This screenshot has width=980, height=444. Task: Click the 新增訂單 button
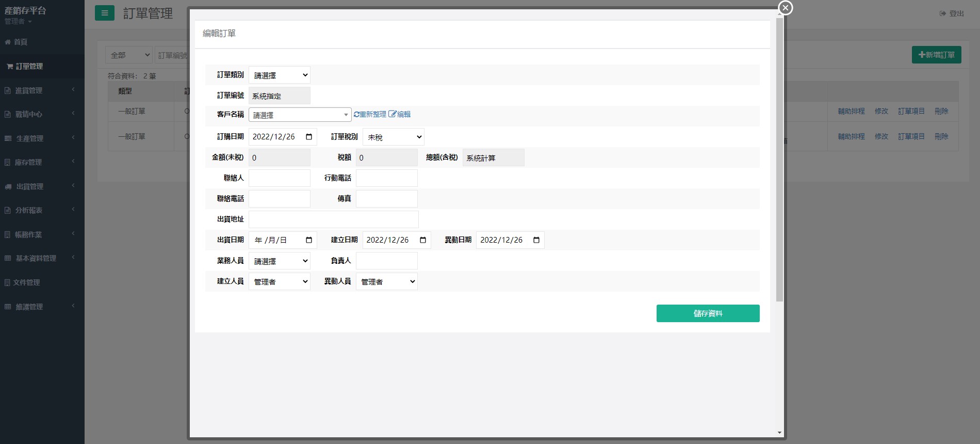coord(937,55)
